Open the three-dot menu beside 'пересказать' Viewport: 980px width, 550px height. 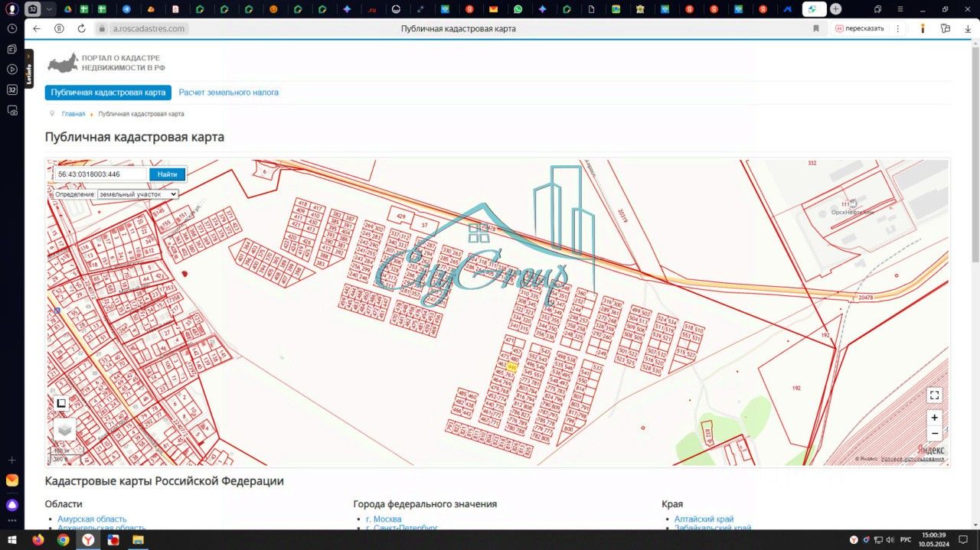pos(897,28)
